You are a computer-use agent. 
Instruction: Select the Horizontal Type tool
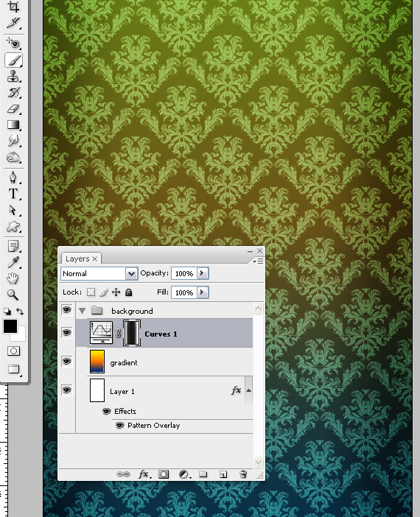pyautogui.click(x=13, y=194)
